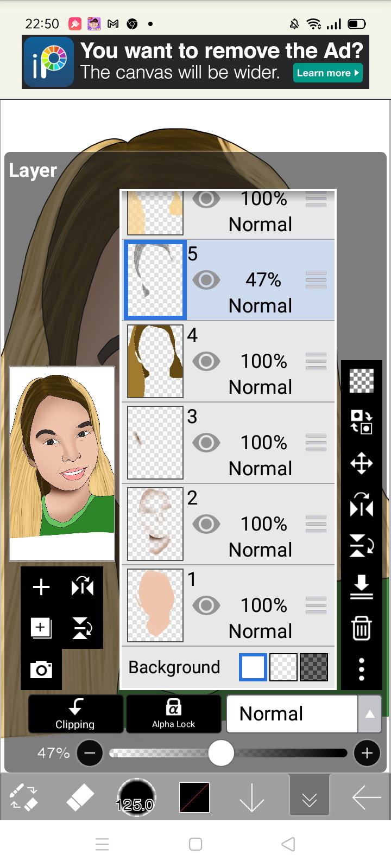The height and width of the screenshot is (868, 391).
Task: Select the move/transform layer arrows icon
Action: (x=361, y=464)
